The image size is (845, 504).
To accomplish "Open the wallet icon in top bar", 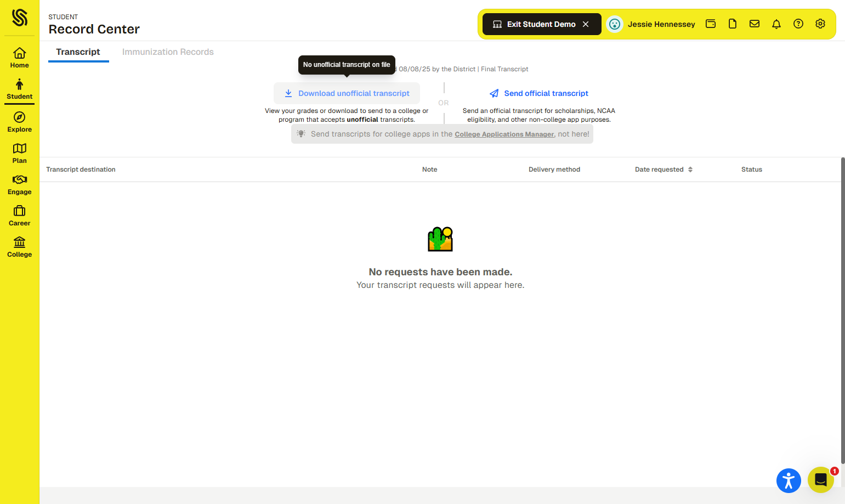I will click(x=711, y=24).
